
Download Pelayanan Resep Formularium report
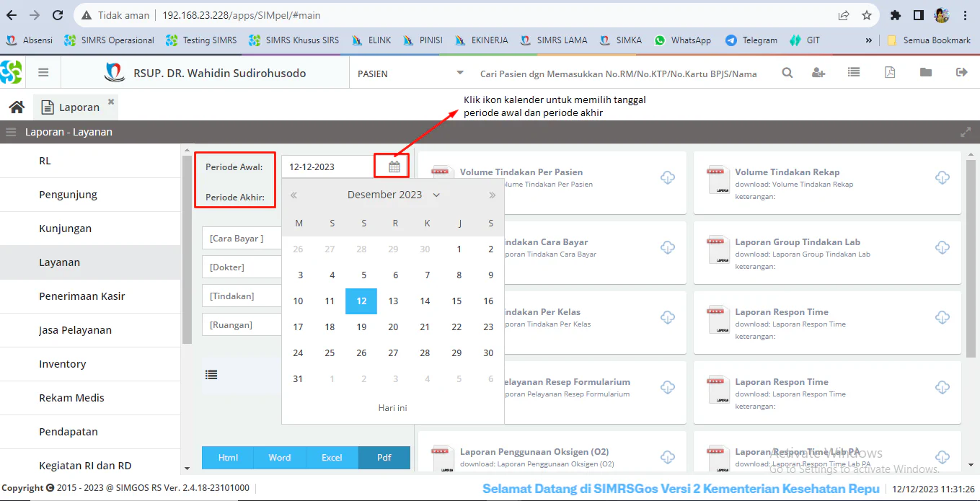tap(668, 387)
